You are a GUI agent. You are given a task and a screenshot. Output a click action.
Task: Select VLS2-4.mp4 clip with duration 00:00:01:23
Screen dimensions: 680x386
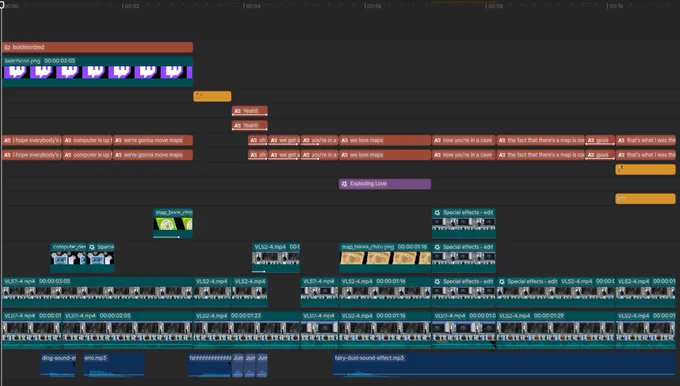[247, 330]
